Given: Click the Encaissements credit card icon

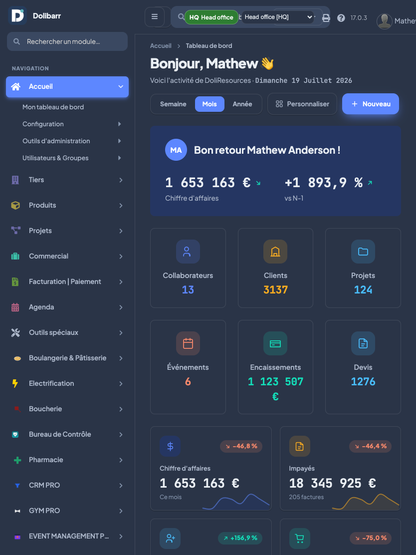Looking at the screenshot, I should (275, 343).
